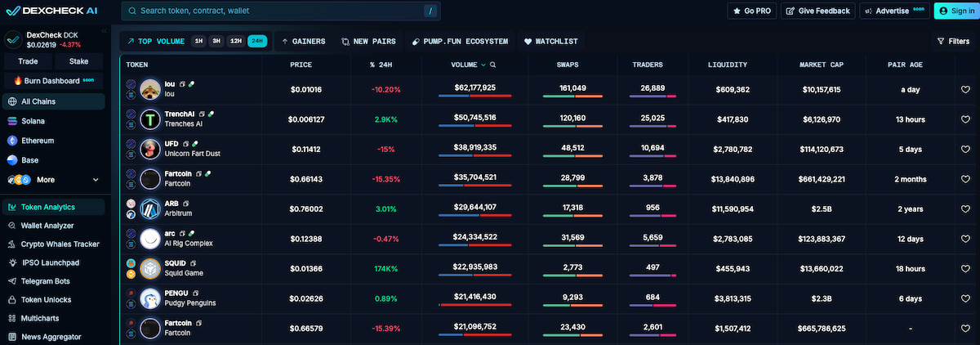Image resolution: width=980 pixels, height=345 pixels.
Task: Switch to the Gainers tab
Action: pos(303,41)
